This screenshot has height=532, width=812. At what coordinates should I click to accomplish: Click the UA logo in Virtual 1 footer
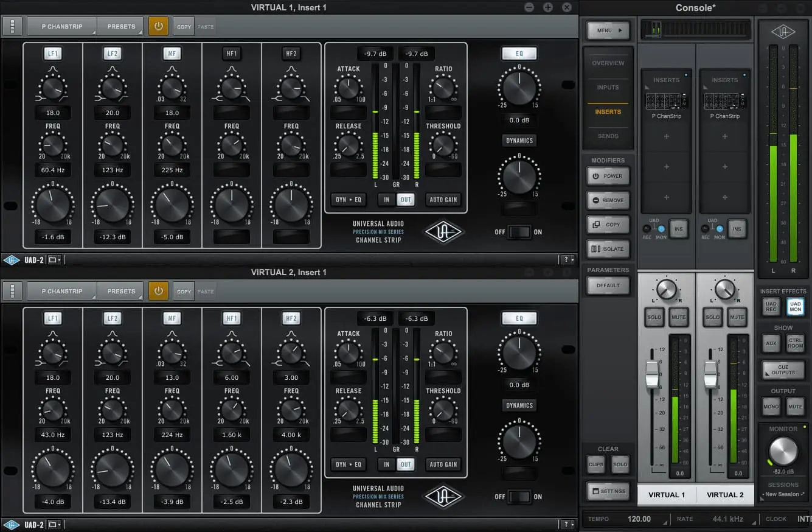11,260
